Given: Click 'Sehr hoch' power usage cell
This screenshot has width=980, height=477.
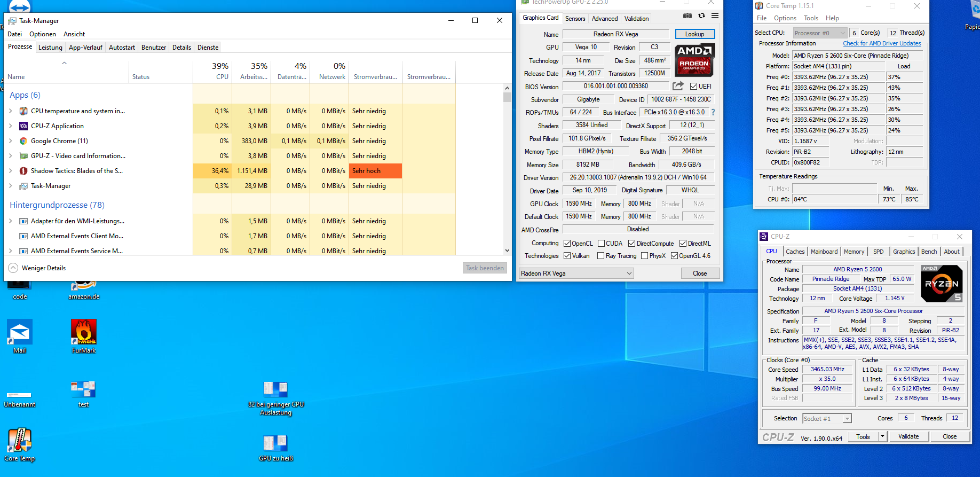Looking at the screenshot, I should tap(375, 171).
